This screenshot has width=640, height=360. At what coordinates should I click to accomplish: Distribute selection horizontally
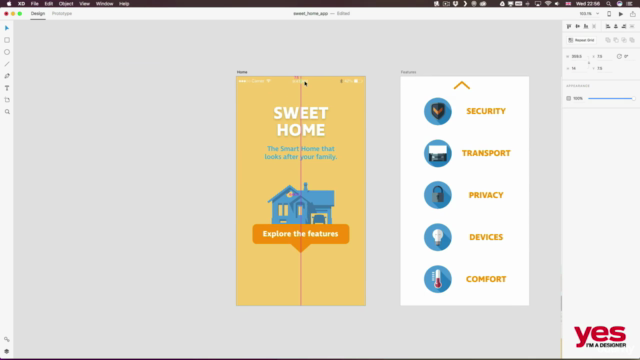pyautogui.click(x=632, y=27)
